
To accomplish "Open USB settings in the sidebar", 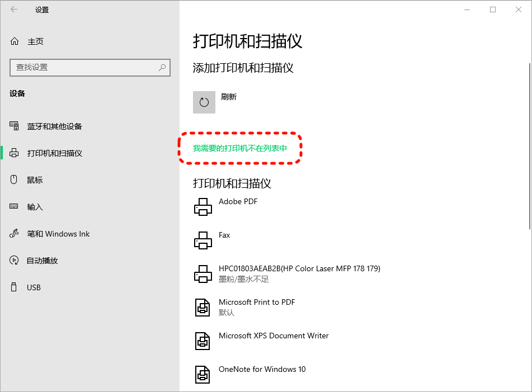I will [32, 287].
